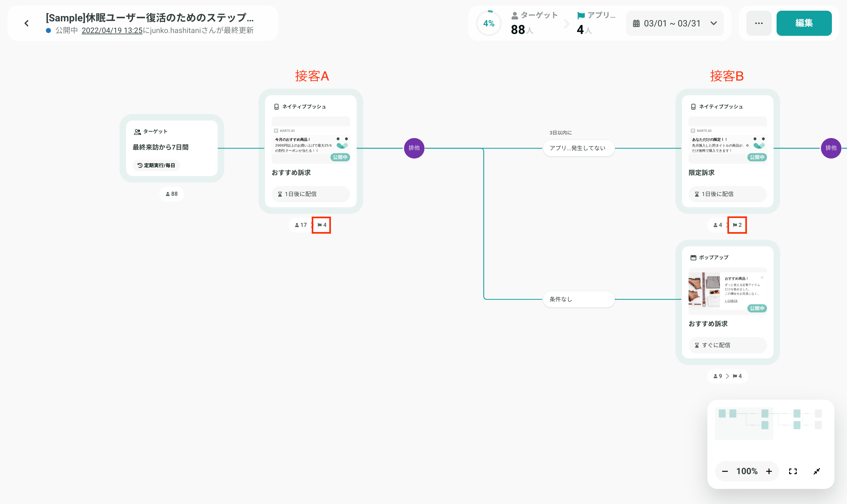Click the 編集 edit button
The image size is (847, 504).
coord(804,23)
